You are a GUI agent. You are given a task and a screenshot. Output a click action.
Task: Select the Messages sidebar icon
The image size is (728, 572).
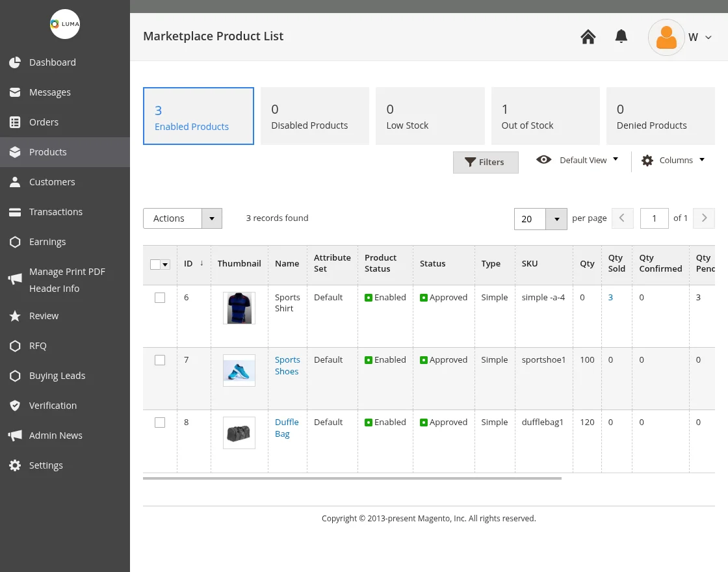click(x=50, y=92)
